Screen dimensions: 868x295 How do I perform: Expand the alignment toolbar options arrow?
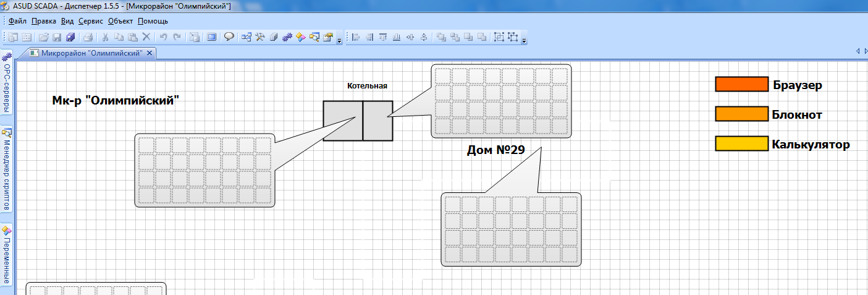coord(525,41)
